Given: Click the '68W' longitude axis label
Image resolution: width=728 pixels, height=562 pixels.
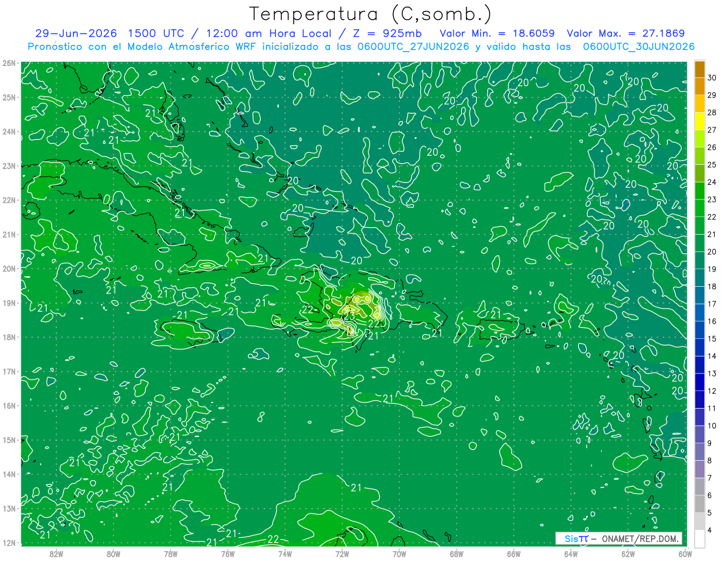Looking at the screenshot, I should [456, 554].
